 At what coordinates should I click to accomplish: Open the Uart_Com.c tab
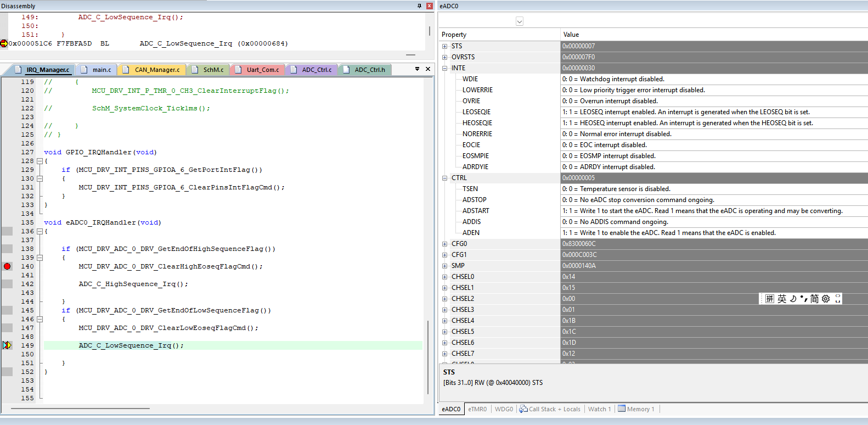click(x=258, y=70)
